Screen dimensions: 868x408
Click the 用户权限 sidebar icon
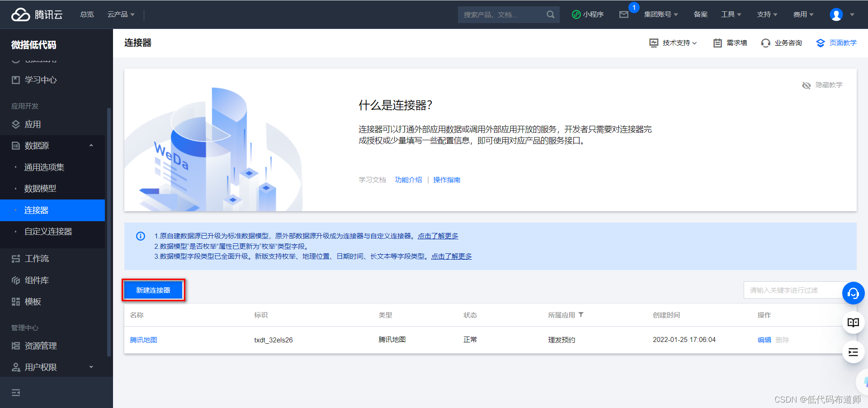point(16,367)
